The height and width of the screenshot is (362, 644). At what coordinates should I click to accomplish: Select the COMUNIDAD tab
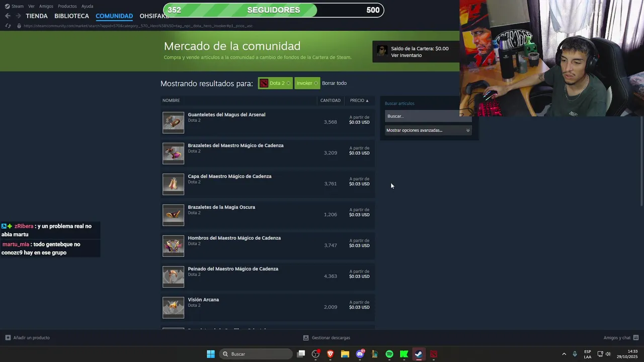coord(114,16)
